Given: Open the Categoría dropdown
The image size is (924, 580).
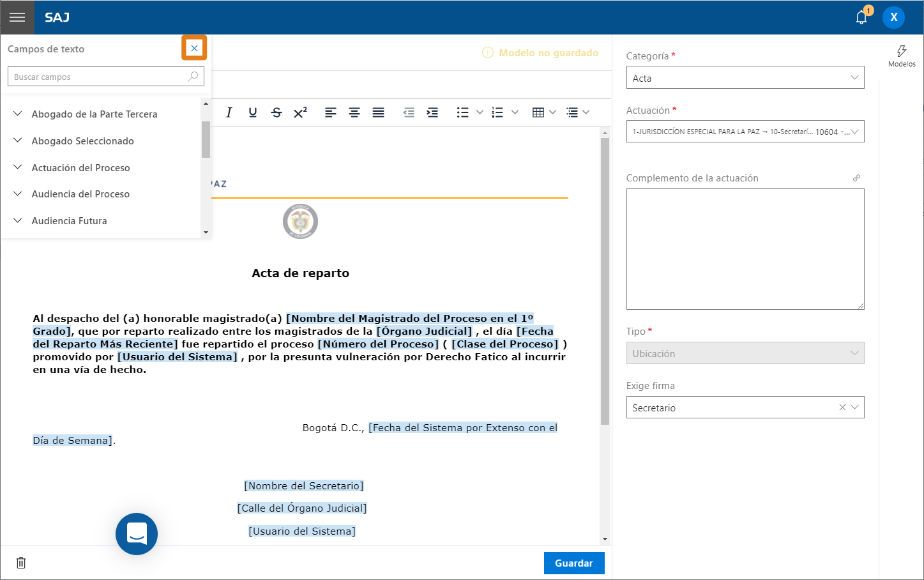Looking at the screenshot, I should 745,78.
